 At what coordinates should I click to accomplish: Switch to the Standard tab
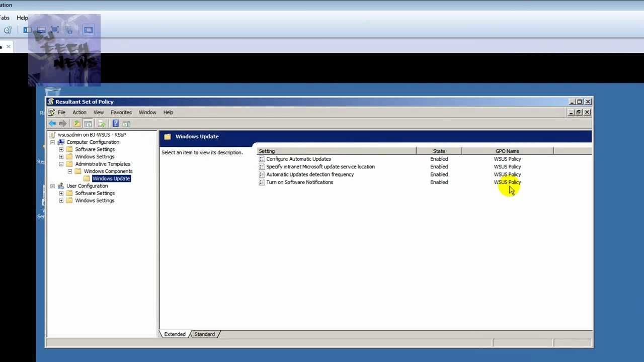(205, 334)
